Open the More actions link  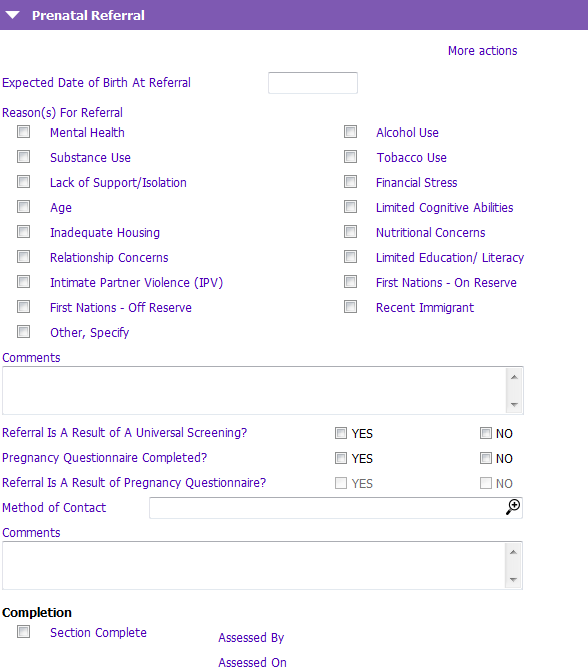482,51
